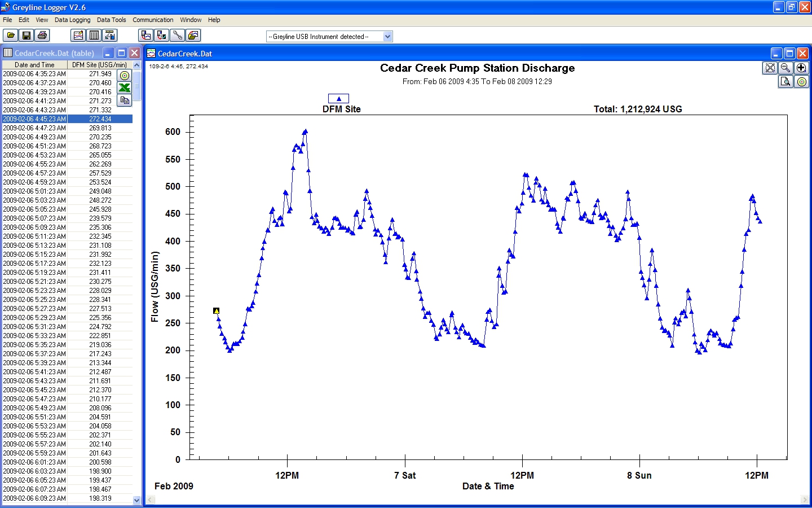Open the Data Logging menu
Viewport: 812px width, 508px height.
pos(72,20)
